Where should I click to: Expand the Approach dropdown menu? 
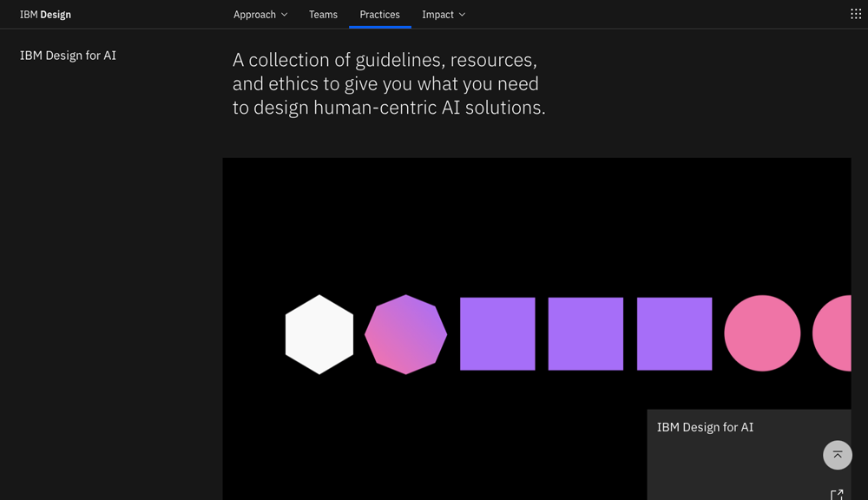260,15
